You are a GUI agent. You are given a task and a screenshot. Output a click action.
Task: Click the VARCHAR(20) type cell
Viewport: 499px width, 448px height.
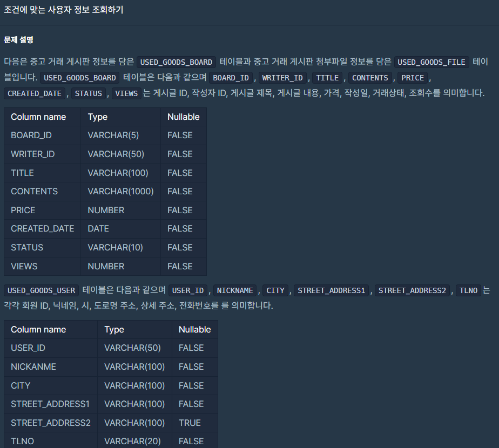(x=134, y=440)
